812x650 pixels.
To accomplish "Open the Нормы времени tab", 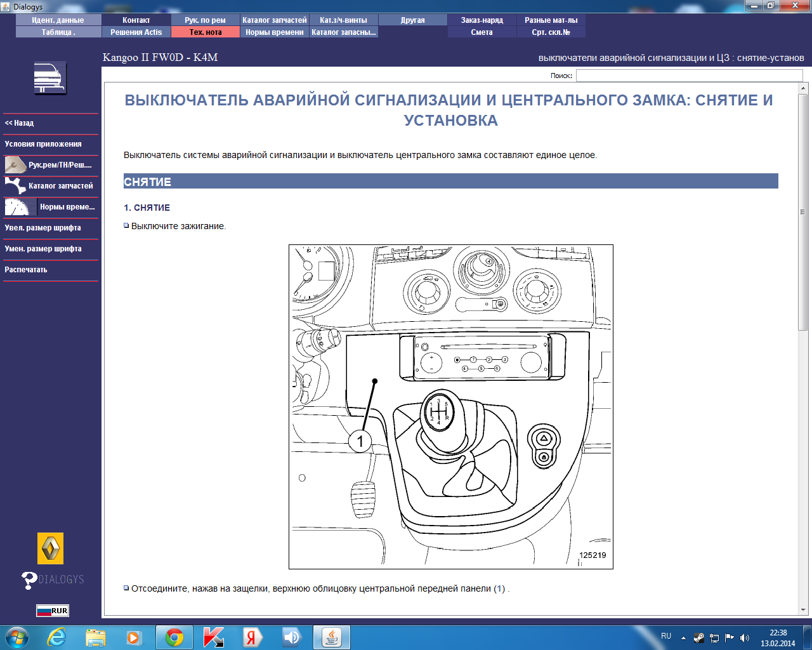I will click(275, 32).
